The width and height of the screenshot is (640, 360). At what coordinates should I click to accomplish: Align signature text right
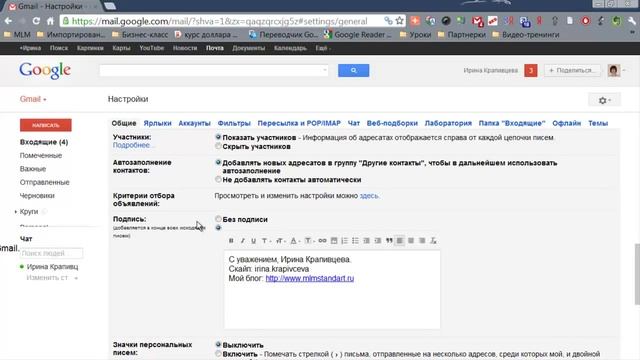(x=422, y=241)
